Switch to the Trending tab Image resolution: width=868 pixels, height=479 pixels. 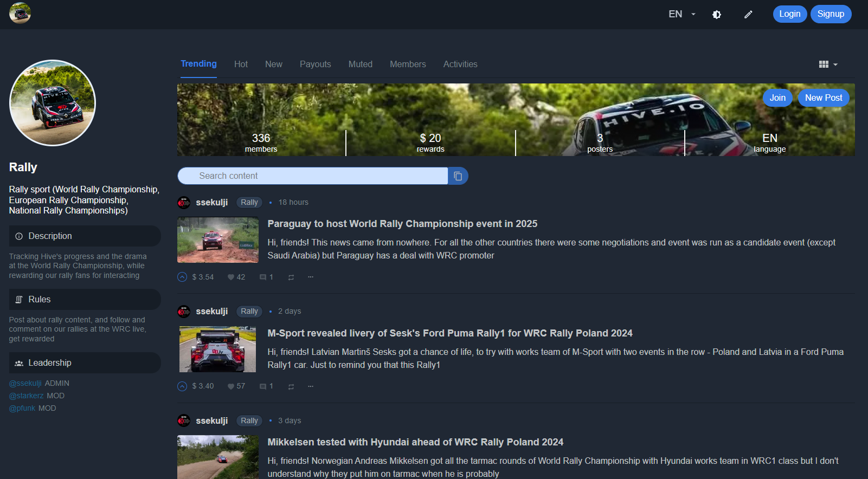[x=198, y=64]
